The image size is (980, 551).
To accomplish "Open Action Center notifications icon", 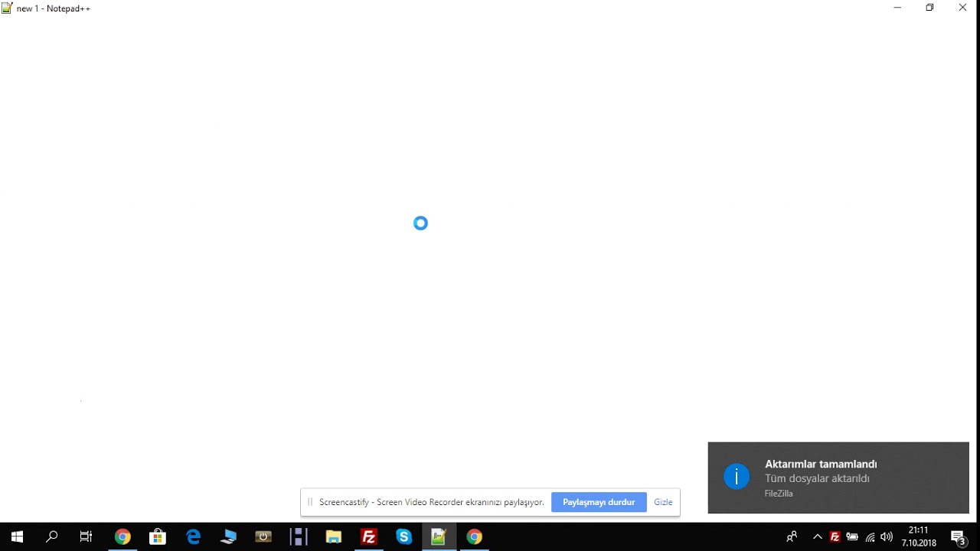I will click(x=959, y=536).
